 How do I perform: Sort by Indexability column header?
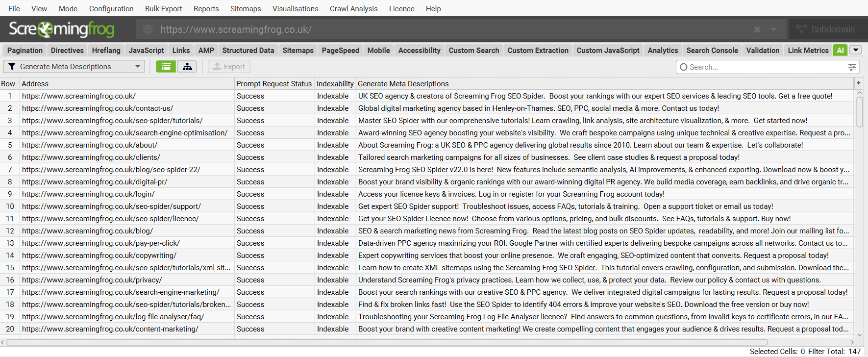point(335,84)
